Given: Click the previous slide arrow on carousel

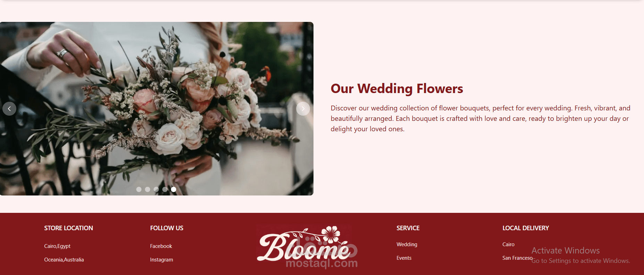Looking at the screenshot, I should click(9, 109).
